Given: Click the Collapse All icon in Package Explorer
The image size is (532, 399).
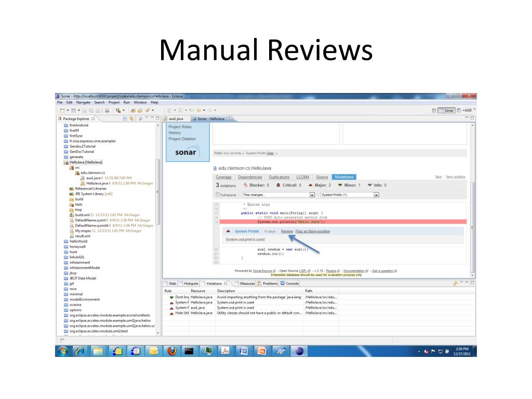Looking at the screenshot, I should (x=125, y=119).
